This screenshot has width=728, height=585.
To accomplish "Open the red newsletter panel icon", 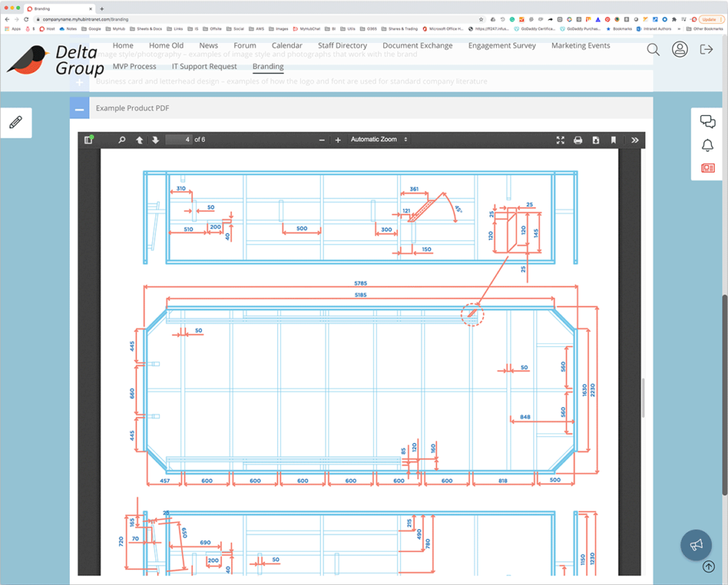I will [x=706, y=169].
